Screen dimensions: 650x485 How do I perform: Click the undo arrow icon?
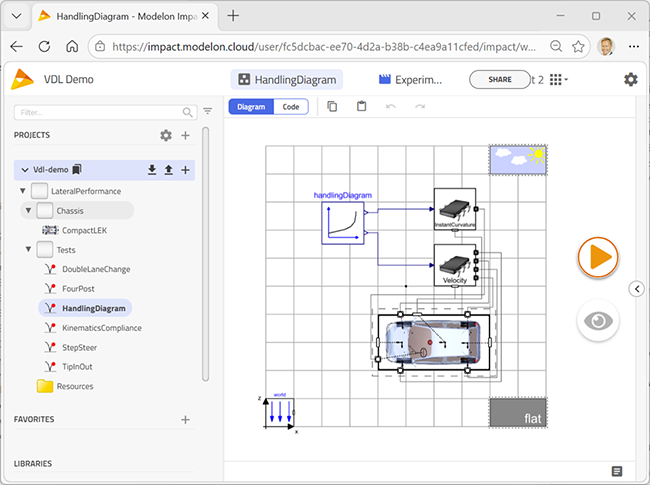point(391,107)
